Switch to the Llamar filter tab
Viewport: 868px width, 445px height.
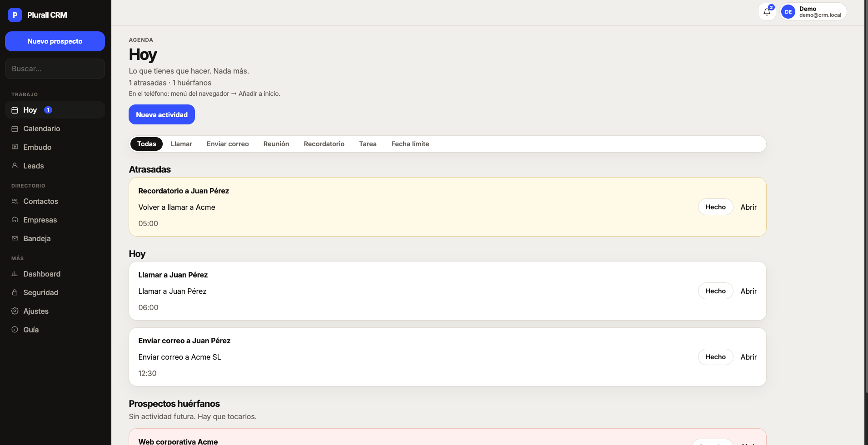point(181,144)
